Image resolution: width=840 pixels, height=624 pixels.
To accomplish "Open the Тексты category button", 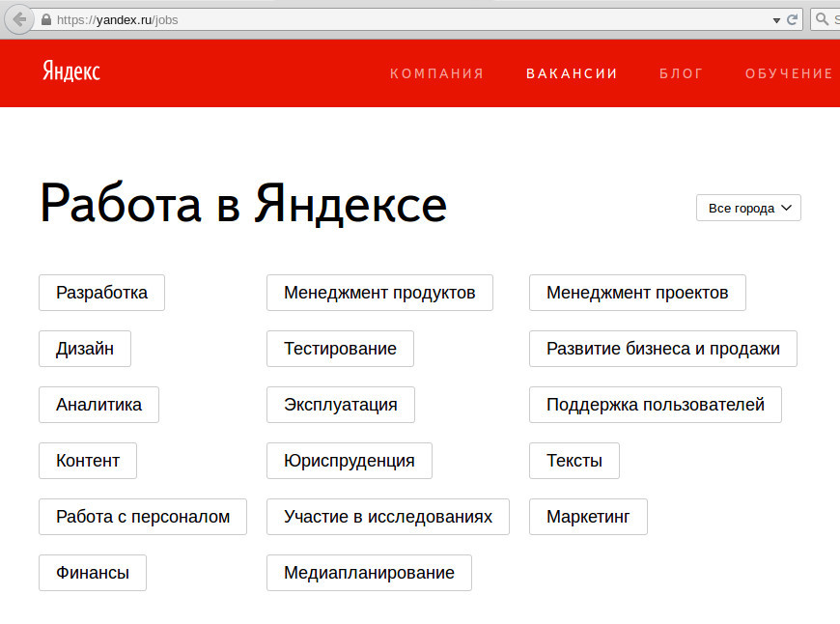I will [574, 461].
